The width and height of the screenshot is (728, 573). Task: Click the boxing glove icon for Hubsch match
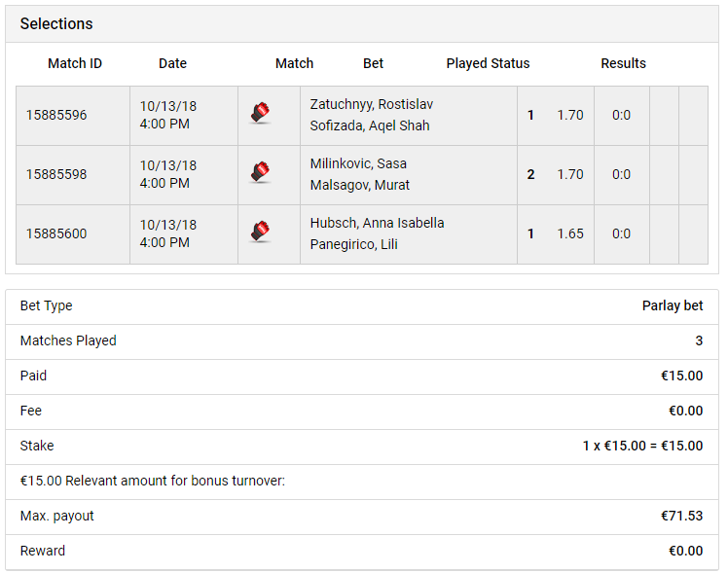pyautogui.click(x=261, y=232)
